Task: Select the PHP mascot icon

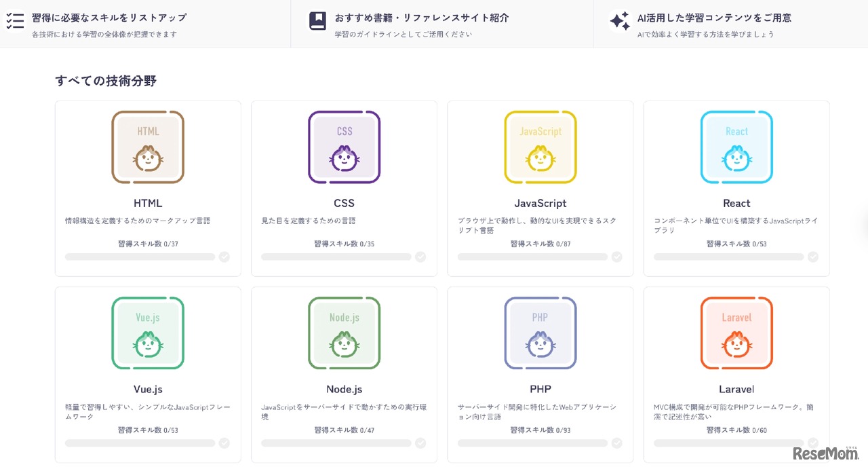Action: pos(540,333)
